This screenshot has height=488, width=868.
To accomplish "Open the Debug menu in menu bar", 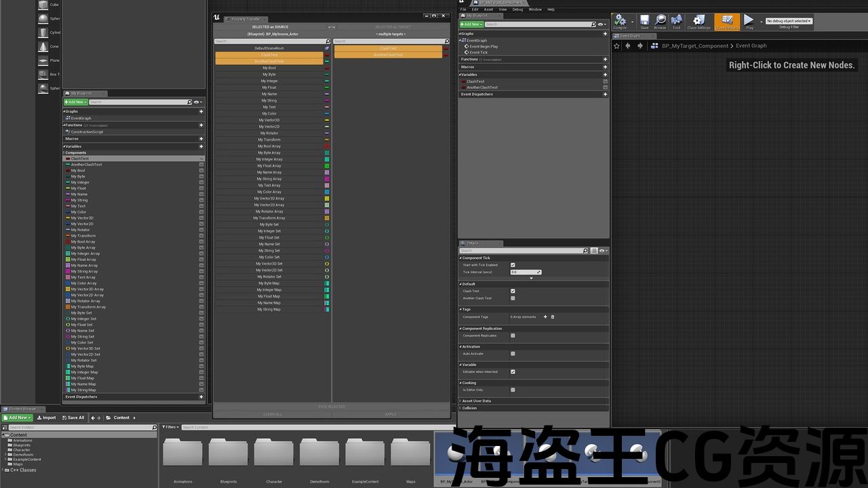I will [517, 9].
